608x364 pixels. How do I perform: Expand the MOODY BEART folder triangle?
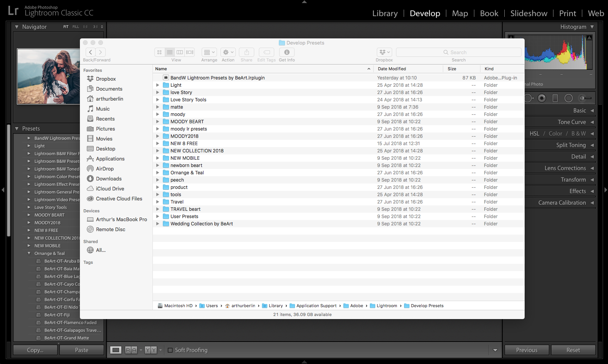pyautogui.click(x=157, y=122)
